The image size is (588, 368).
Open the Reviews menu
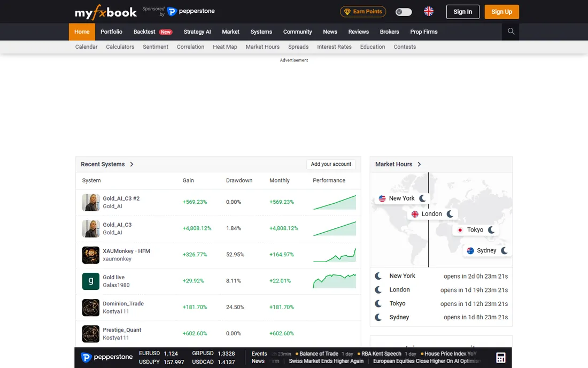[x=359, y=32]
